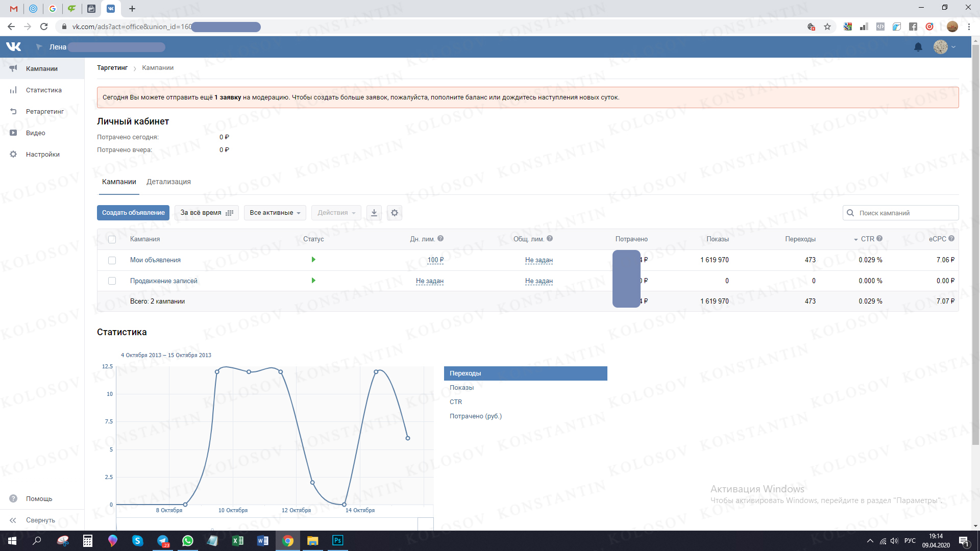The height and width of the screenshot is (551, 980).
Task: Expand the Все активные filter dropdown
Action: pyautogui.click(x=275, y=213)
